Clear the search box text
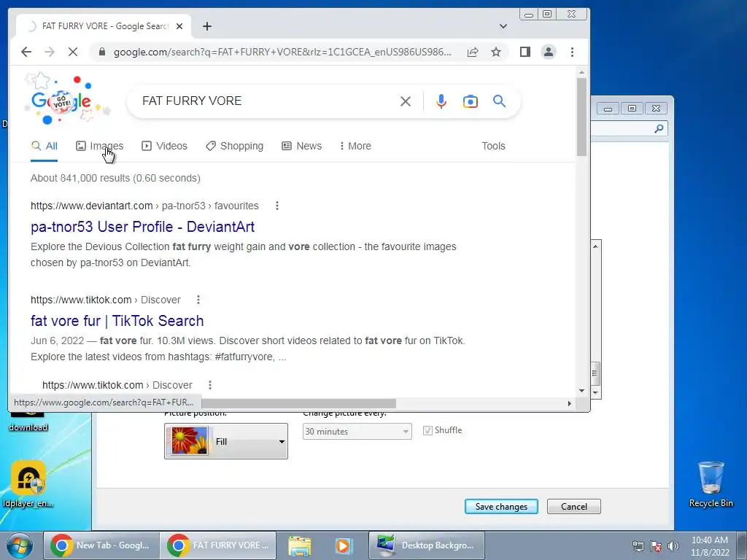Screen dimensions: 747x560 pyautogui.click(x=406, y=101)
